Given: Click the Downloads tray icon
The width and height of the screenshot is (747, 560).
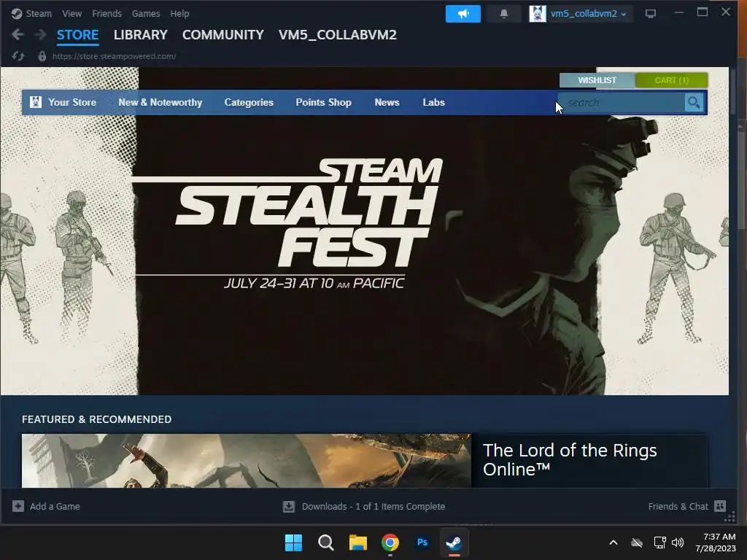Looking at the screenshot, I should tap(289, 506).
